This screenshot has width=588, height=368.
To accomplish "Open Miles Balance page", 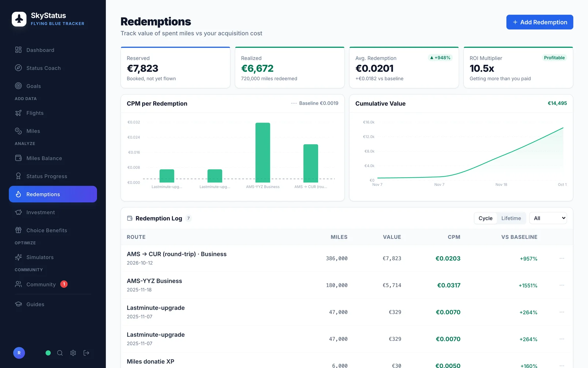I will click(x=53, y=158).
